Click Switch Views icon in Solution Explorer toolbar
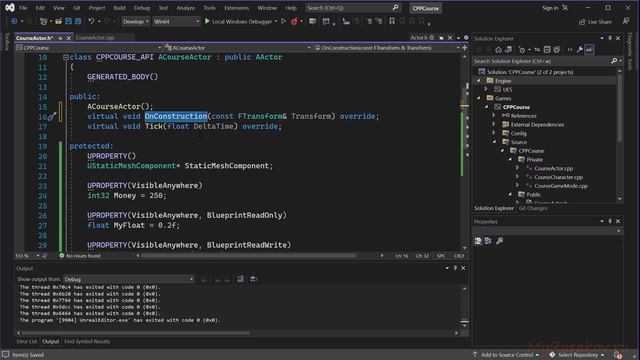Screen dimensions: 640x360 pyautogui.click(x=508, y=50)
